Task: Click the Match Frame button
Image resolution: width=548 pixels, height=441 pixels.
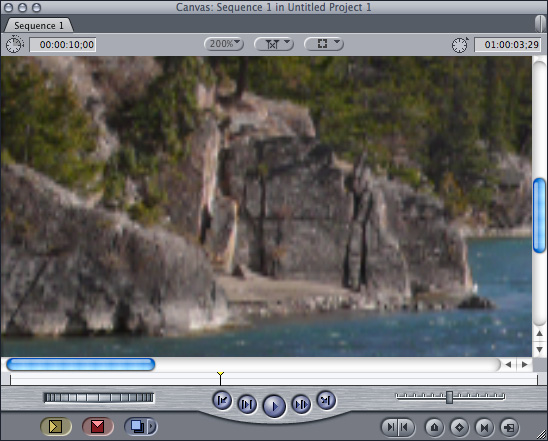Action: pyautogui.click(x=510, y=427)
